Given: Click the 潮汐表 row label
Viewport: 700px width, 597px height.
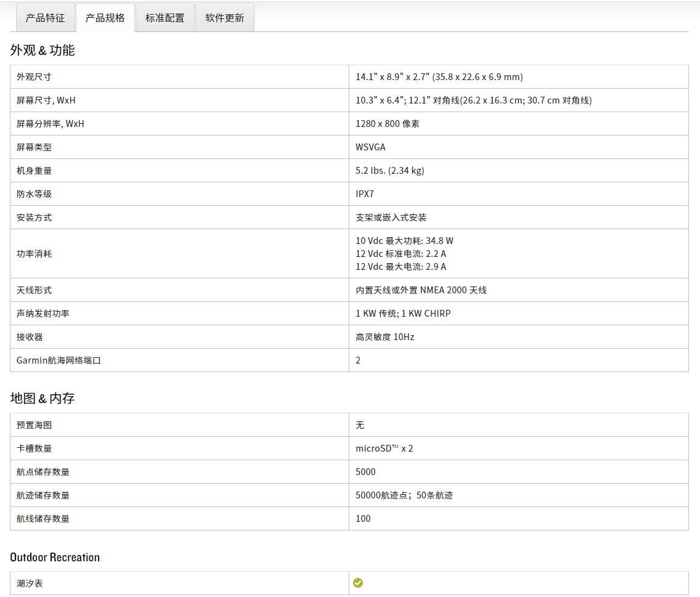Looking at the screenshot, I should point(30,583).
